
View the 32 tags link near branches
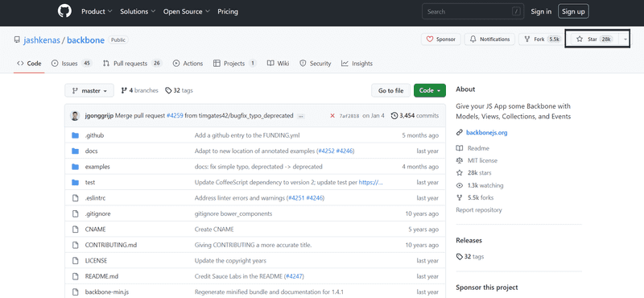(179, 90)
